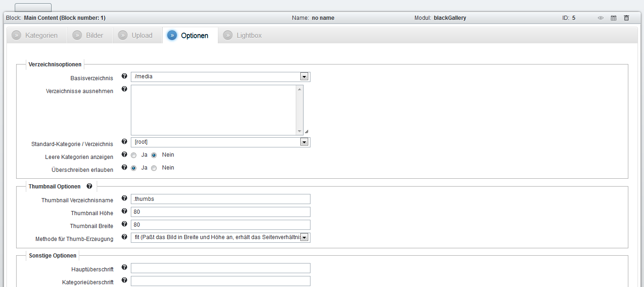Image resolution: width=644 pixels, height=287 pixels.
Task: Click help icon next to Thumbnail Optionen heading
Action: [89, 187]
